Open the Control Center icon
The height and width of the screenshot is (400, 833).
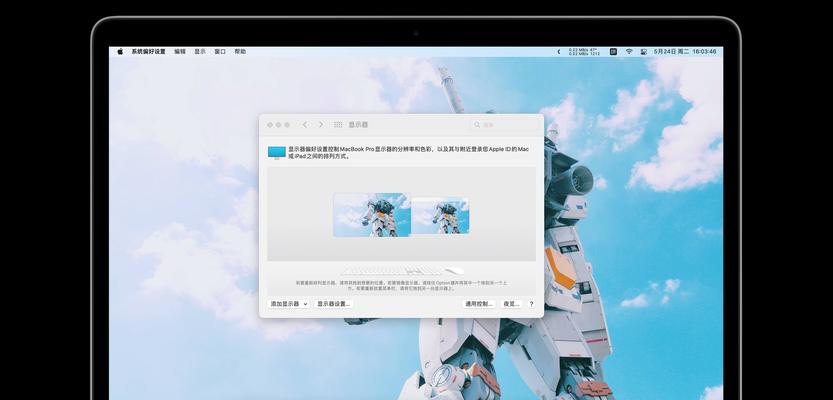click(x=644, y=52)
